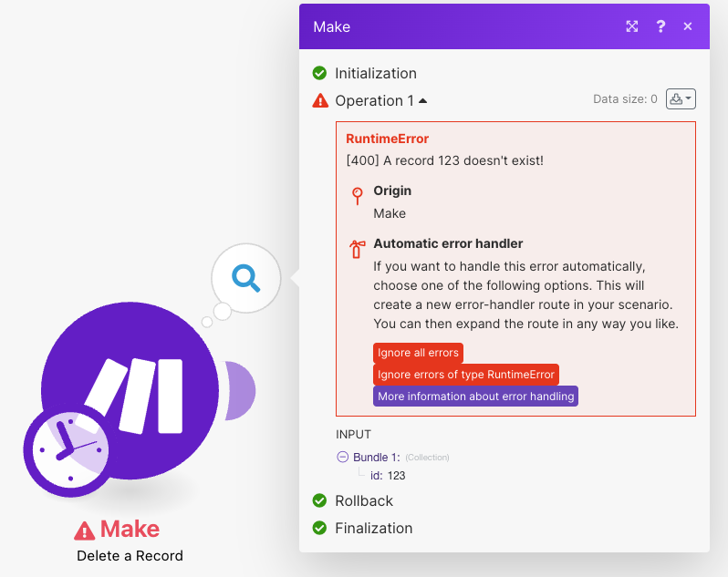Click the RuntimeError heading
This screenshot has height=577, width=728.
[x=387, y=139]
